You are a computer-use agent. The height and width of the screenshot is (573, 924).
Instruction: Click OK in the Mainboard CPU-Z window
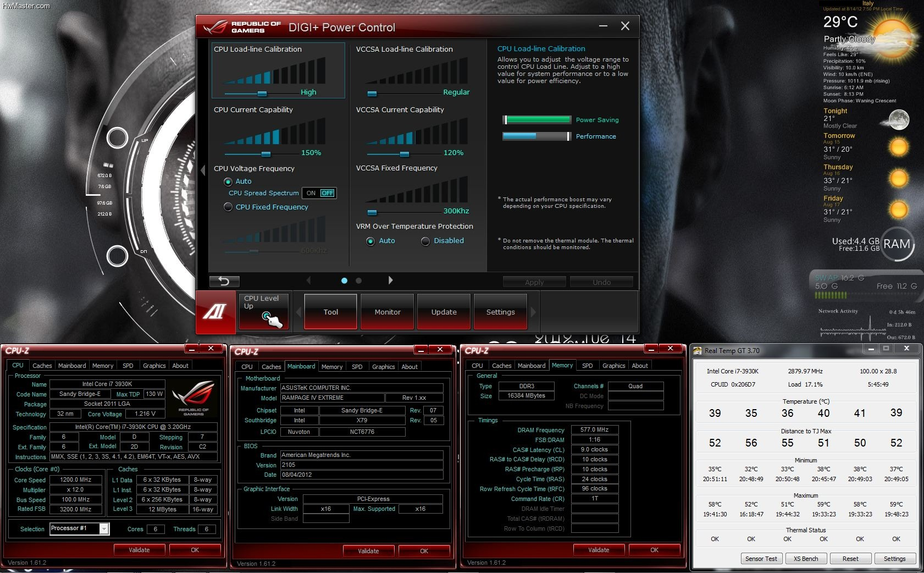[424, 551]
